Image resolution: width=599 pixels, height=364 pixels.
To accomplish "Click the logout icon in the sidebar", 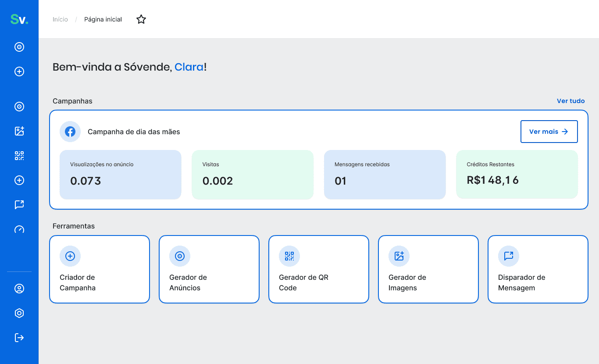I will (x=19, y=338).
